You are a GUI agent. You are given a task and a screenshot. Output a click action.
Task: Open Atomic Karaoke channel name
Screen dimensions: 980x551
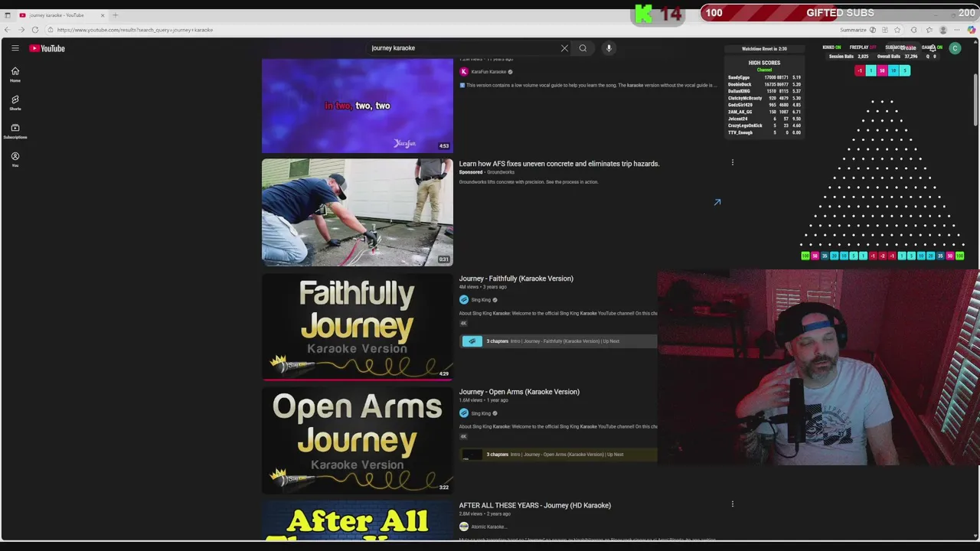tap(488, 527)
